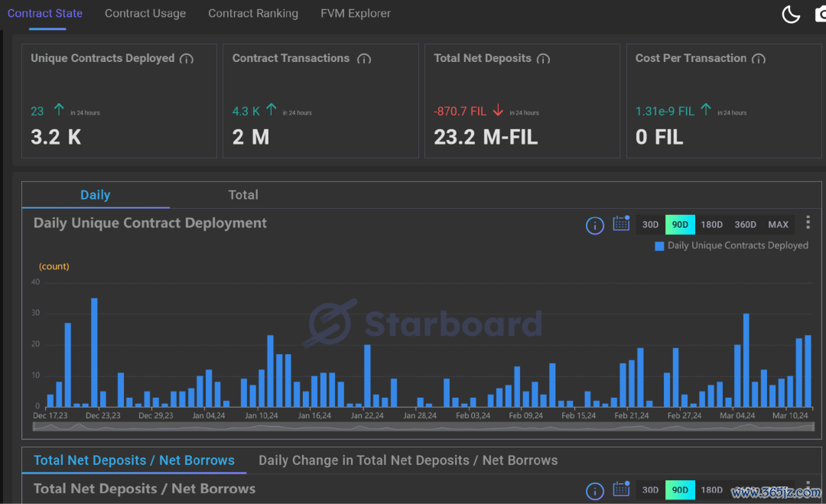Show info for Cost Per Transaction
826x504 pixels.
tap(759, 59)
